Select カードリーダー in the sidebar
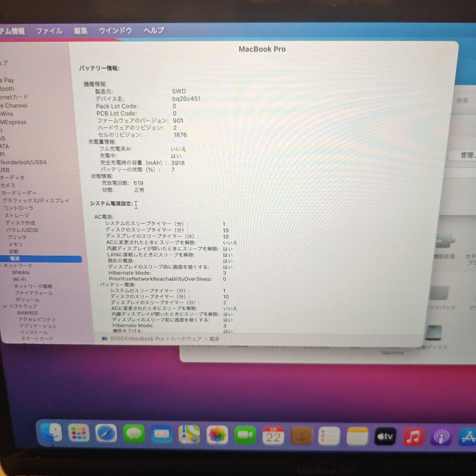 pos(19,193)
